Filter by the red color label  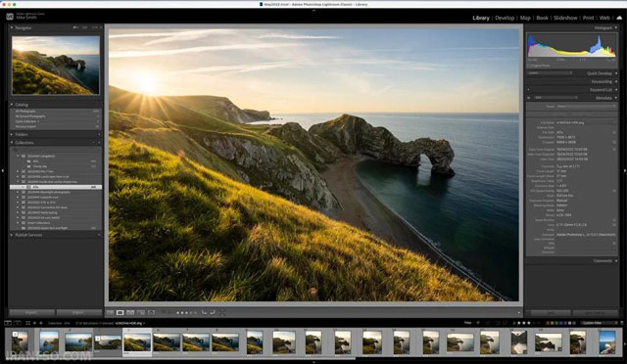pos(549,323)
